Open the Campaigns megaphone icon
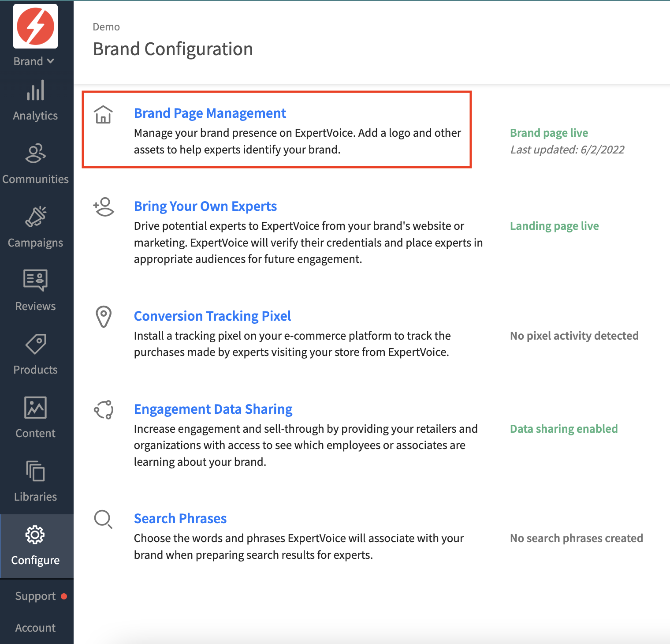Image resolution: width=670 pixels, height=644 pixels. tap(35, 217)
